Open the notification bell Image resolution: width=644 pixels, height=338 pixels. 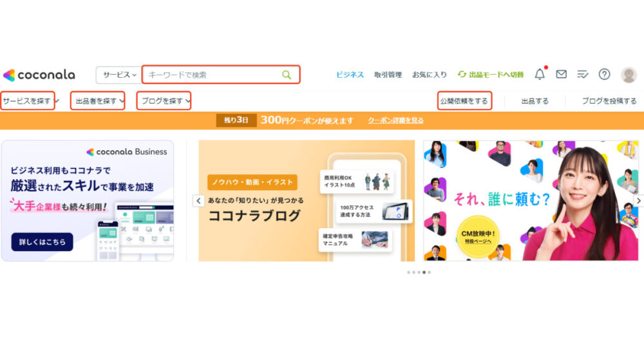[x=540, y=74]
